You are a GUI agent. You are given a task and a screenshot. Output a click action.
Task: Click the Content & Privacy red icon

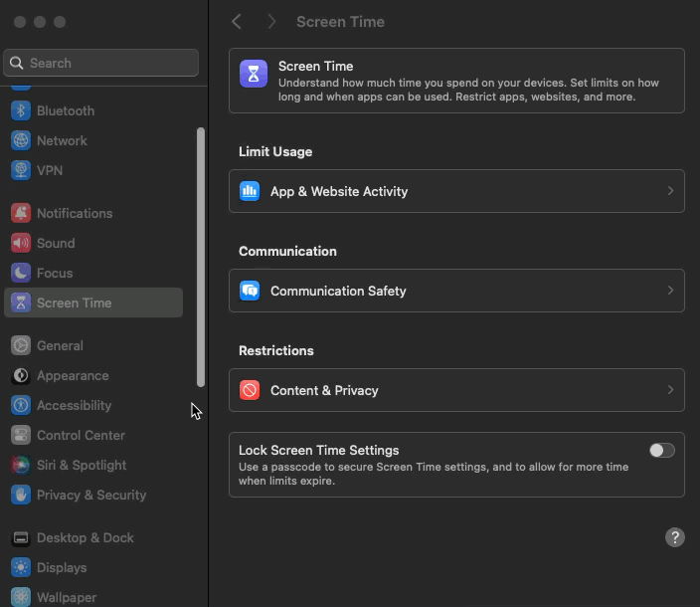[250, 390]
